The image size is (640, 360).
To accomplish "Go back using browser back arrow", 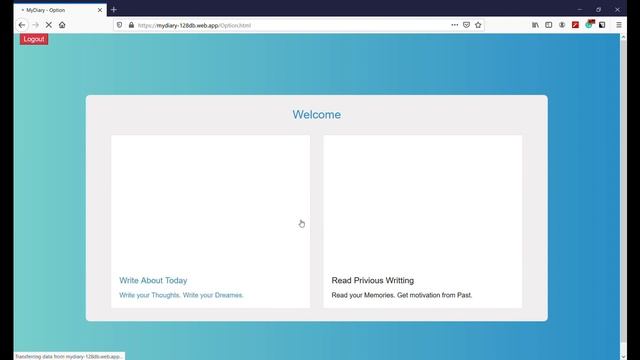I will click(22, 25).
